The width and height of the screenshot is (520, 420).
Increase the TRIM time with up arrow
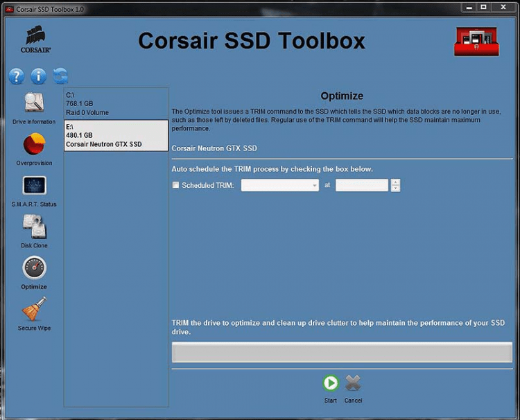(x=395, y=182)
